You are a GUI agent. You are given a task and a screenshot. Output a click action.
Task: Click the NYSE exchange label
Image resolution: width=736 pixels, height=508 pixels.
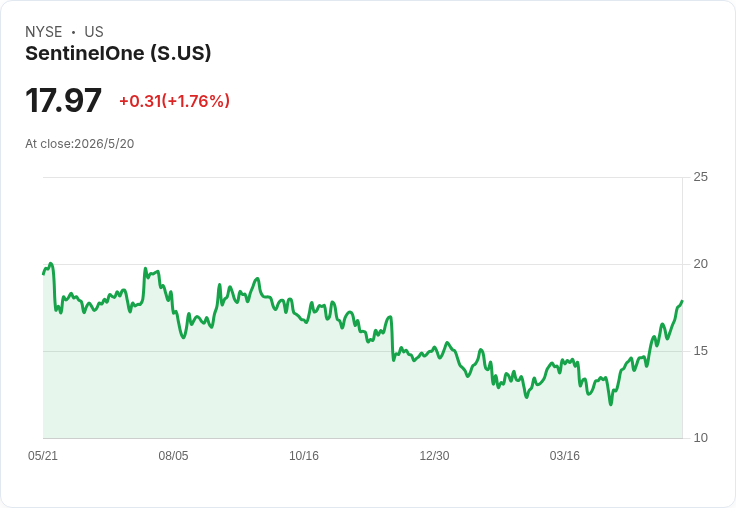tap(44, 32)
